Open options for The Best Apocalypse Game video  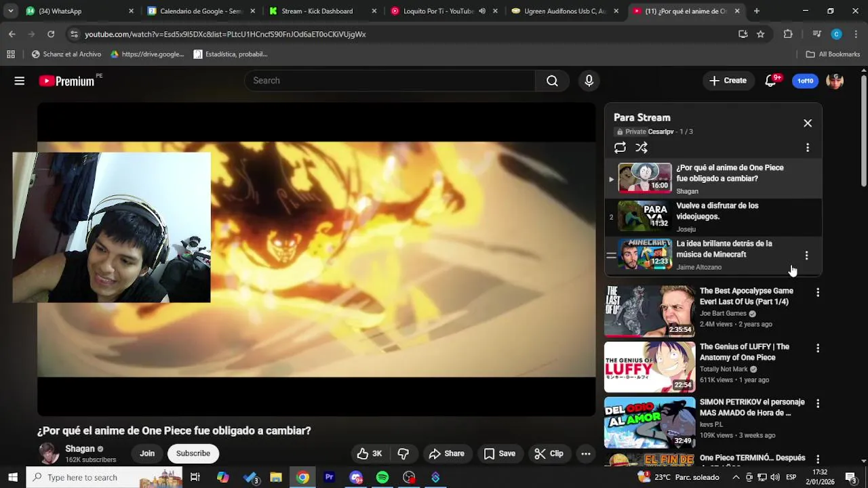point(818,292)
